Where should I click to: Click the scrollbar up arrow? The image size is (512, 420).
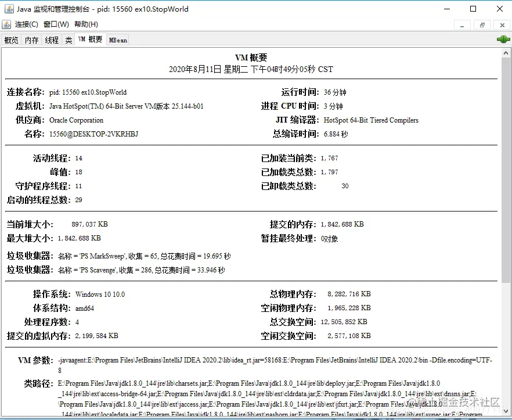[x=506, y=53]
